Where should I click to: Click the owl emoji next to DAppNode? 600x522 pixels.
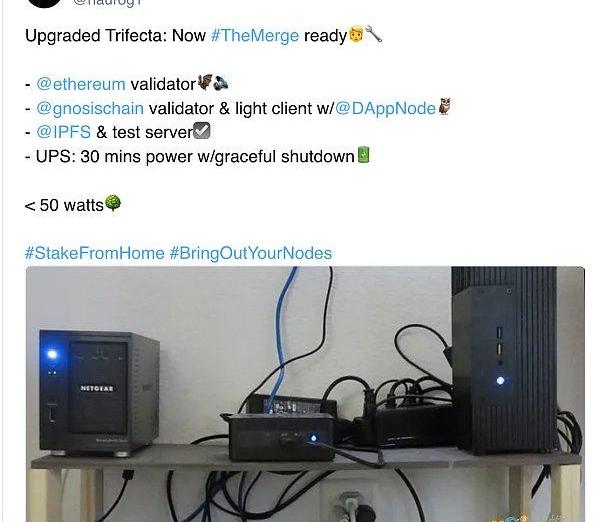444,107
